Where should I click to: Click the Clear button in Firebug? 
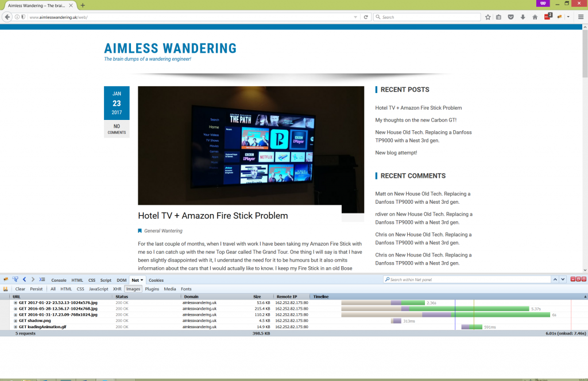(20, 289)
